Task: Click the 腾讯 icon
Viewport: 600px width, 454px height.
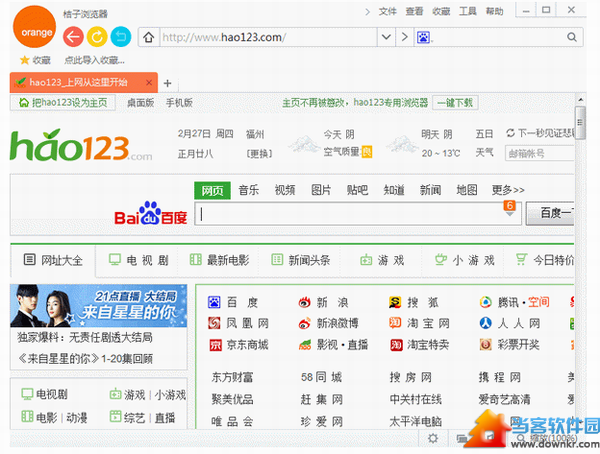Action: tap(486, 302)
